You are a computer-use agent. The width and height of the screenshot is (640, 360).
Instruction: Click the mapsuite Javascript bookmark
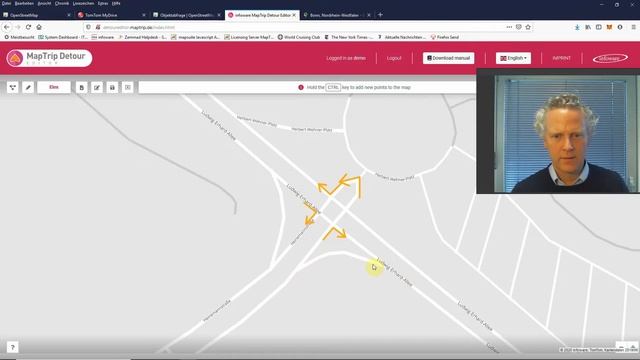click(196, 37)
